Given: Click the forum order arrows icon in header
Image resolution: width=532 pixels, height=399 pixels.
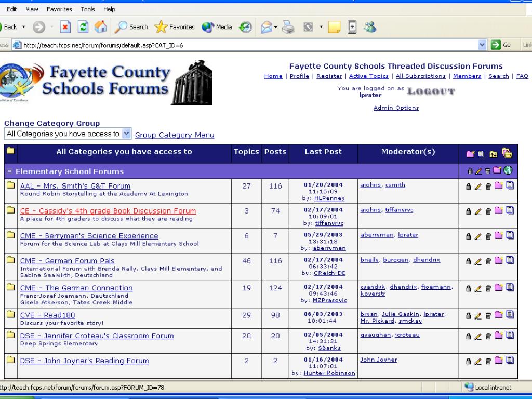Looking at the screenshot, I should (x=493, y=154).
